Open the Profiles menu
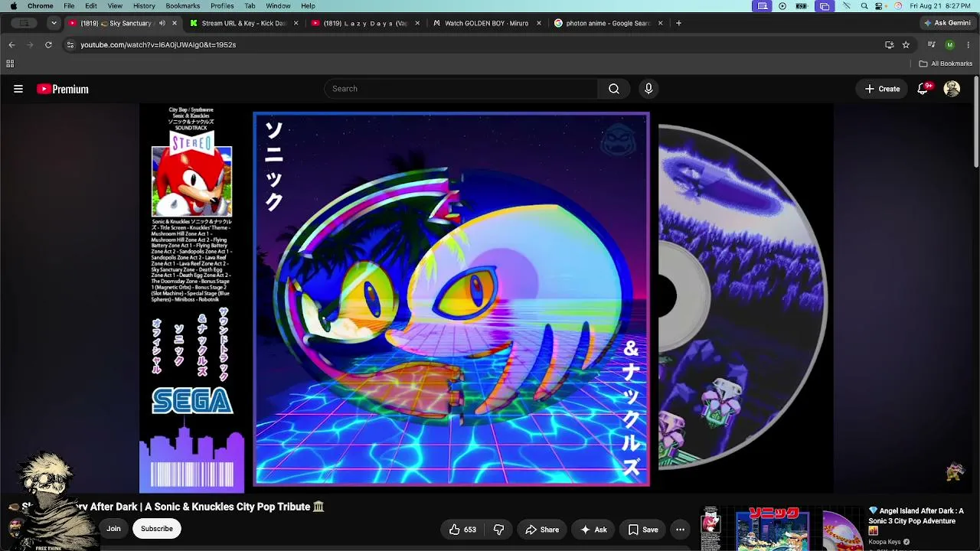Viewport: 980px width, 551px height. [x=222, y=6]
